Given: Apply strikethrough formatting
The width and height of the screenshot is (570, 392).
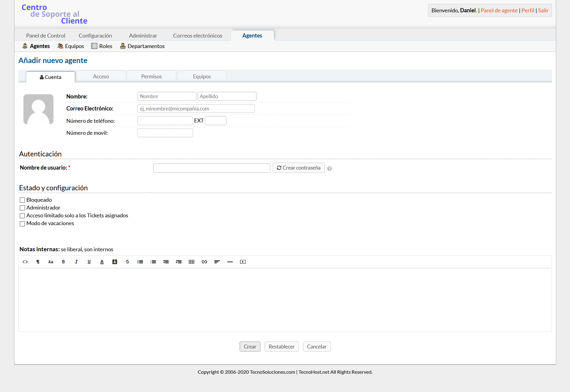Looking at the screenshot, I should [x=127, y=262].
